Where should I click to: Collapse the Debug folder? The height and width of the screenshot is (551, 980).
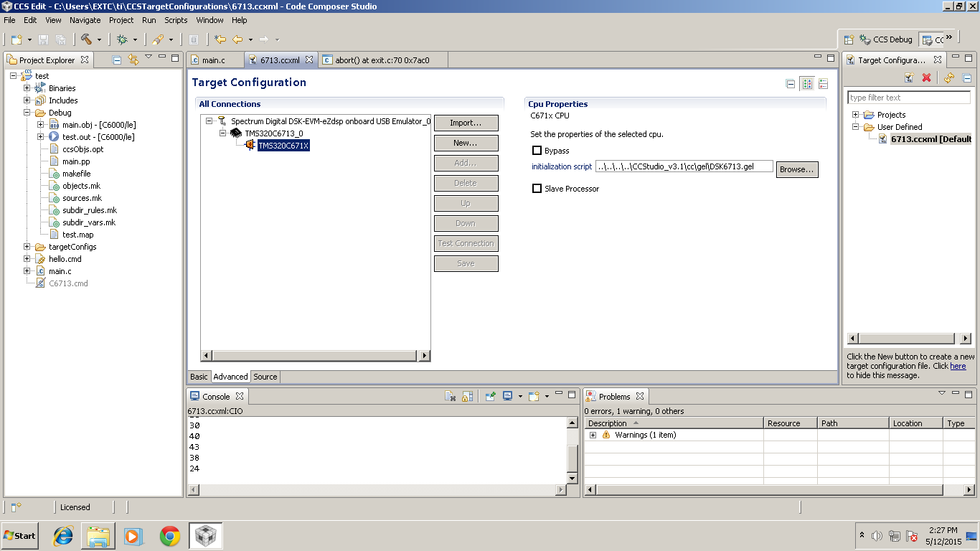(x=27, y=113)
